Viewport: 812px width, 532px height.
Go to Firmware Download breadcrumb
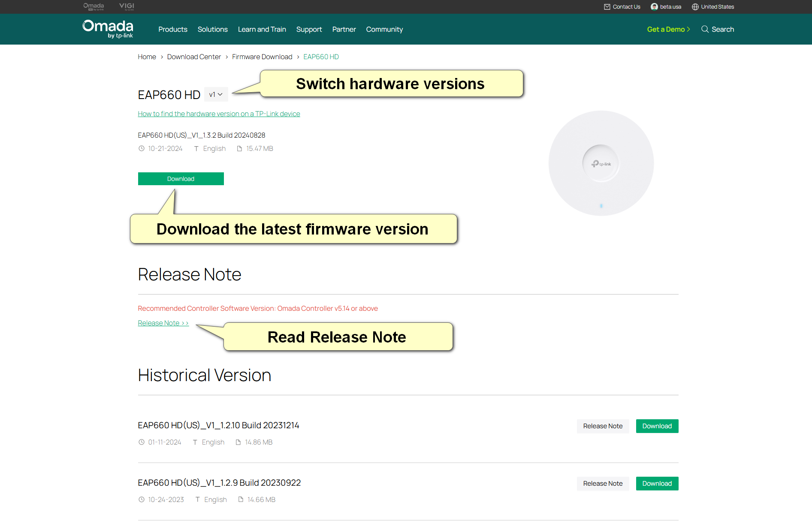[x=262, y=57]
